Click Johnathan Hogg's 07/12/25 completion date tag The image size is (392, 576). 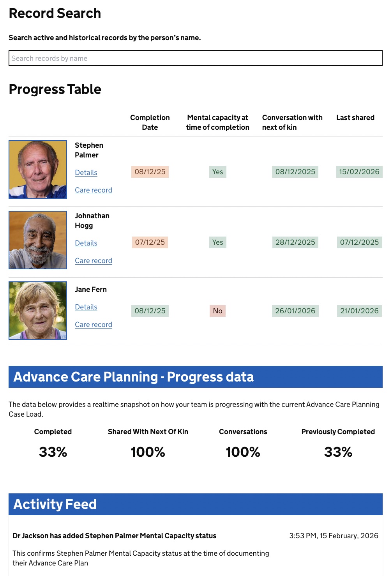(x=150, y=242)
